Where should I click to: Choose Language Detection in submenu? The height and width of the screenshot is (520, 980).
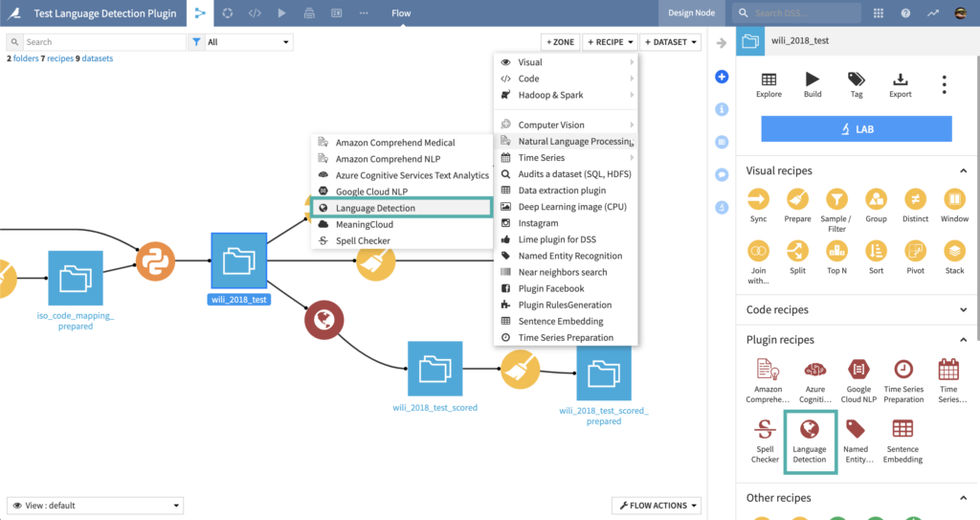[x=402, y=208]
